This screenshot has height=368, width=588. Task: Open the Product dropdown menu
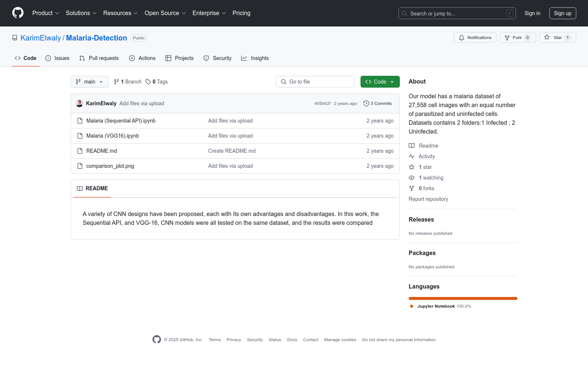[x=46, y=13]
